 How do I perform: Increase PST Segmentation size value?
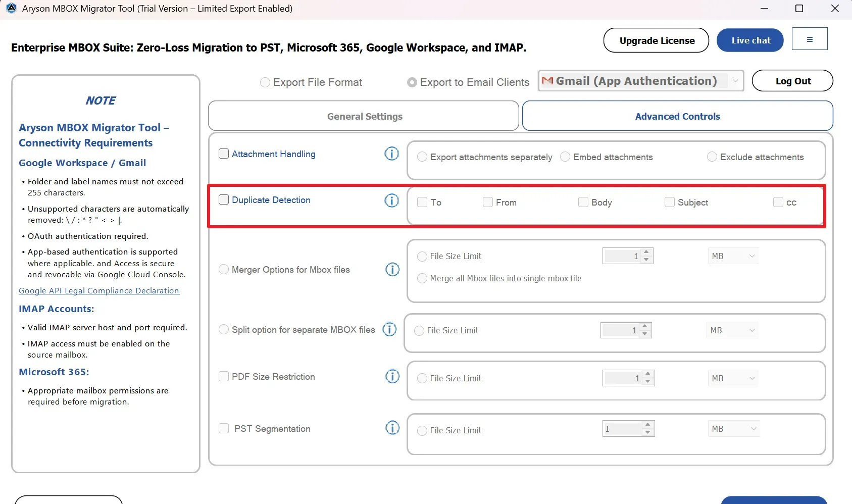[648, 425]
